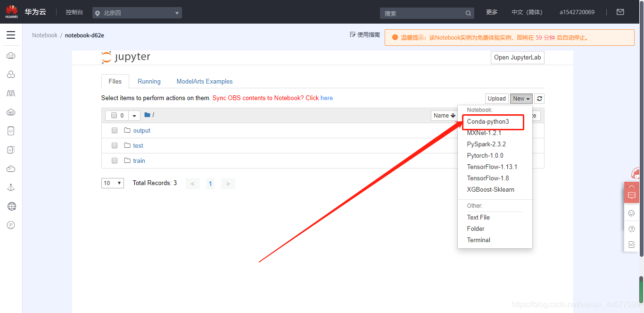The height and width of the screenshot is (313, 644).
Task: Check the output folder checkbox
Action: (x=115, y=130)
